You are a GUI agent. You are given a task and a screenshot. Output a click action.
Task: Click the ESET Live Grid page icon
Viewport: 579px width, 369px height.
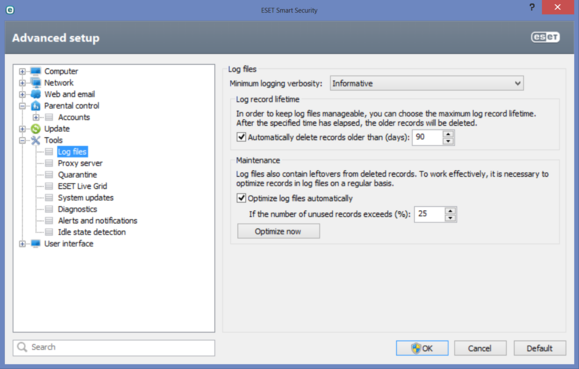coord(49,186)
